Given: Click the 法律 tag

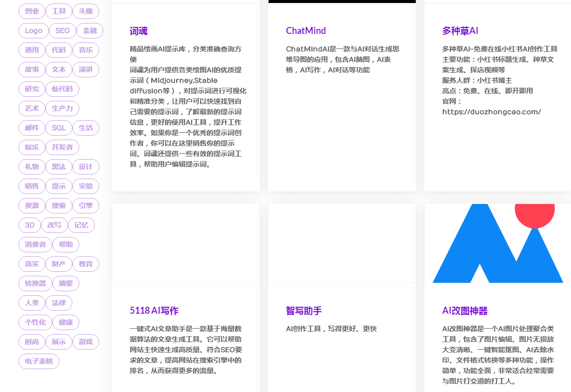Looking at the screenshot, I should pyautogui.click(x=58, y=303).
